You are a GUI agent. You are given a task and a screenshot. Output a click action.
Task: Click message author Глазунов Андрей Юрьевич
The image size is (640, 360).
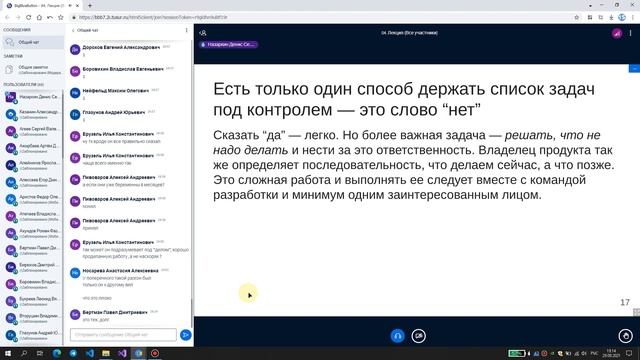coord(113,112)
